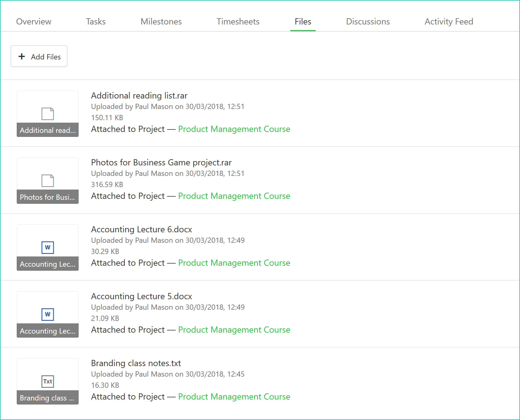Switch to the Activity Feed tab
520x420 pixels.
tap(449, 21)
